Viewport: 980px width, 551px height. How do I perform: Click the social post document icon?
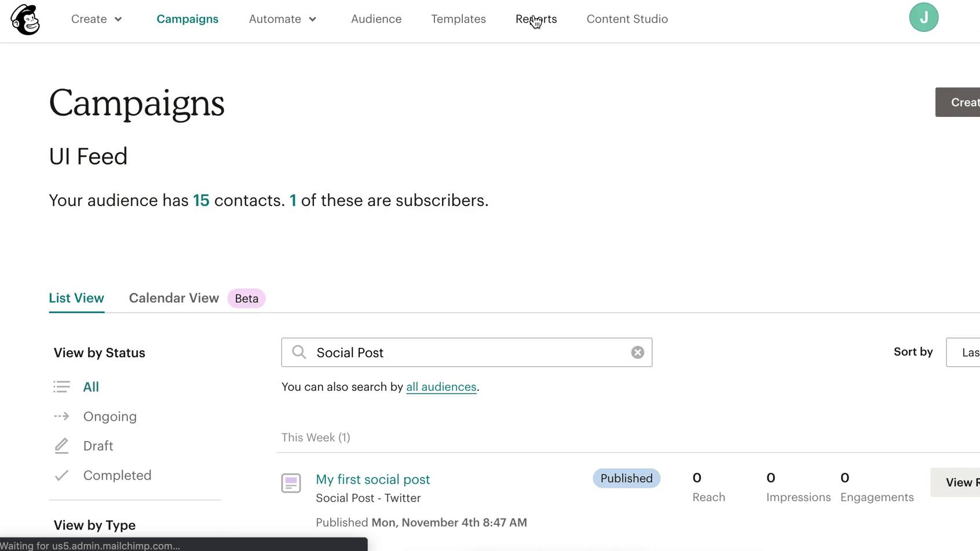coord(291,483)
